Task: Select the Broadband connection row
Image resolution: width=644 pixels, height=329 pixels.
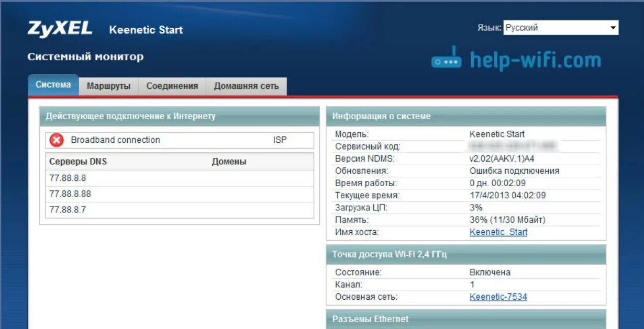Action: point(180,140)
